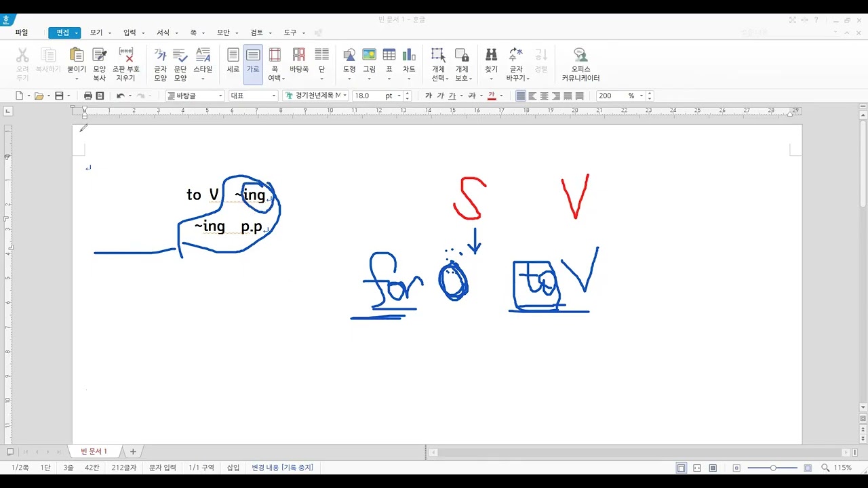Add a new tab with plus button
The width and height of the screenshot is (868, 488).
pyautogui.click(x=133, y=451)
